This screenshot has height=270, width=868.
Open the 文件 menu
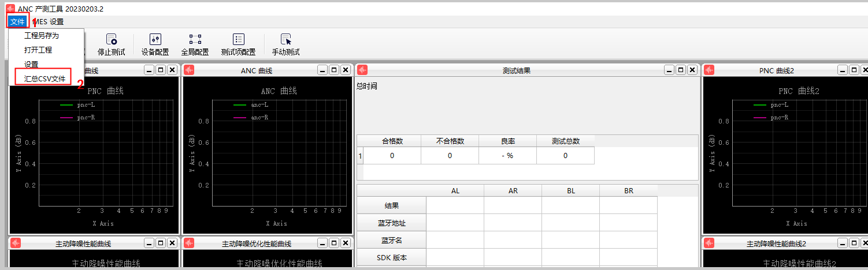17,22
